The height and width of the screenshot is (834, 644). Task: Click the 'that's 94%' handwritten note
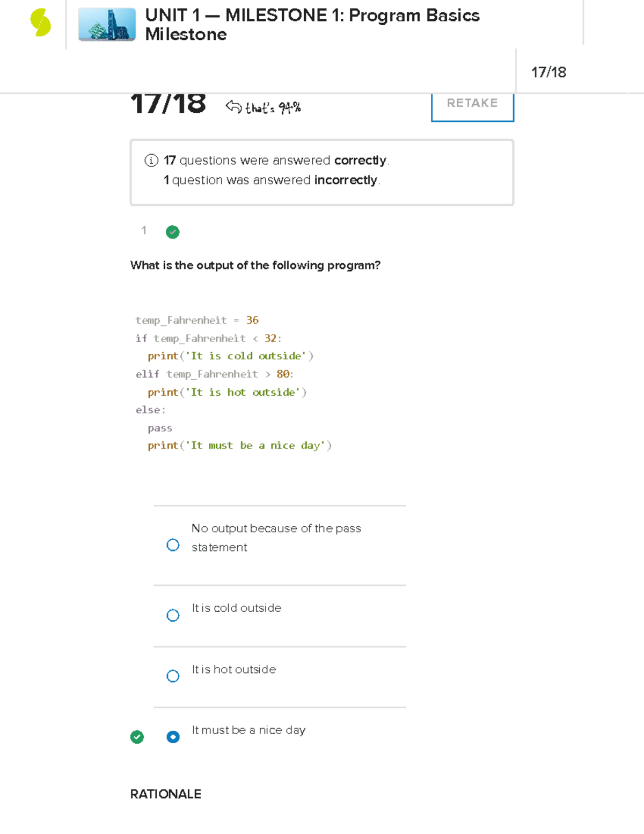pyautogui.click(x=273, y=108)
